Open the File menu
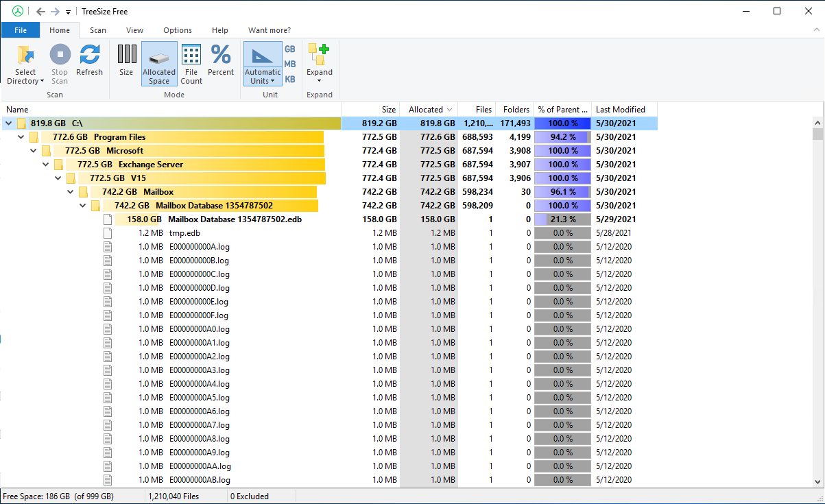 (x=21, y=30)
